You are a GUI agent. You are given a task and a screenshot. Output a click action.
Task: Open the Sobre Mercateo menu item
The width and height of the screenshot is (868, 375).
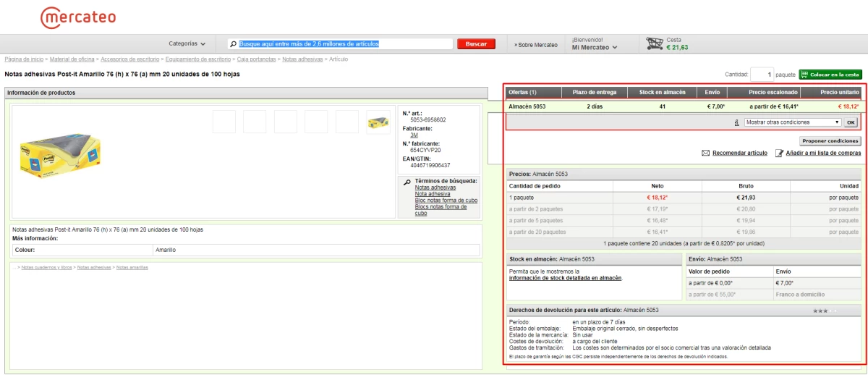coord(536,45)
